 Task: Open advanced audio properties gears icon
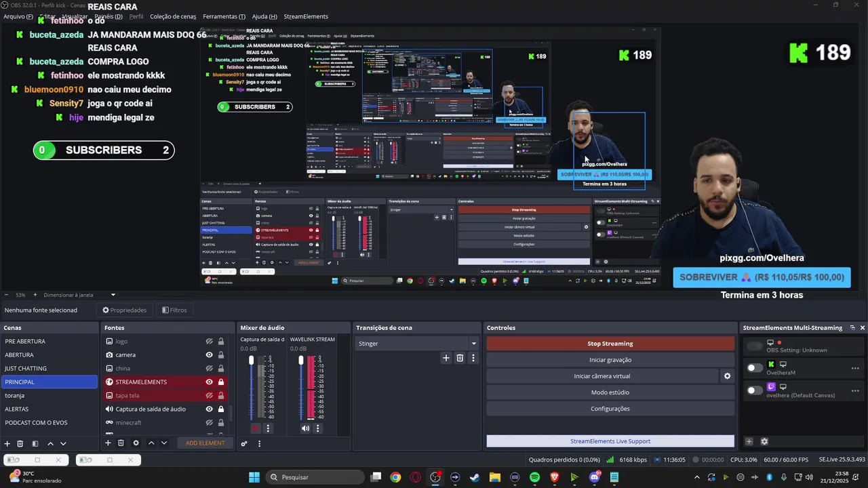pos(244,444)
